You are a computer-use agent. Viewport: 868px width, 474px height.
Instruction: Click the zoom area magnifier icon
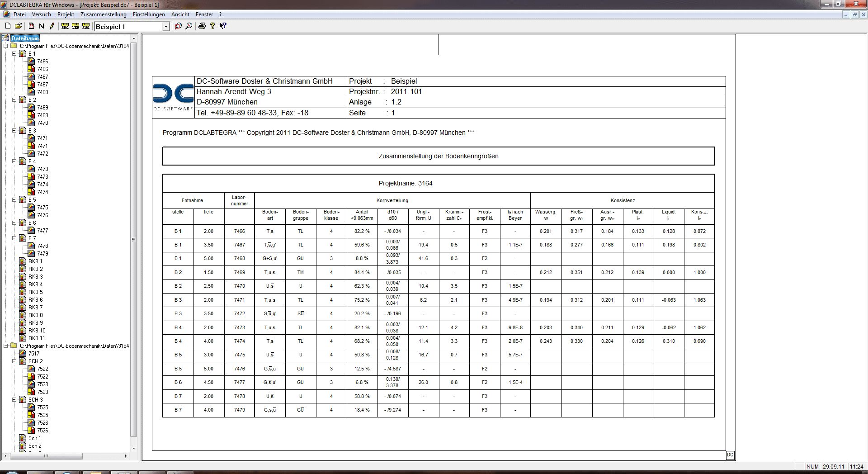tap(178, 26)
